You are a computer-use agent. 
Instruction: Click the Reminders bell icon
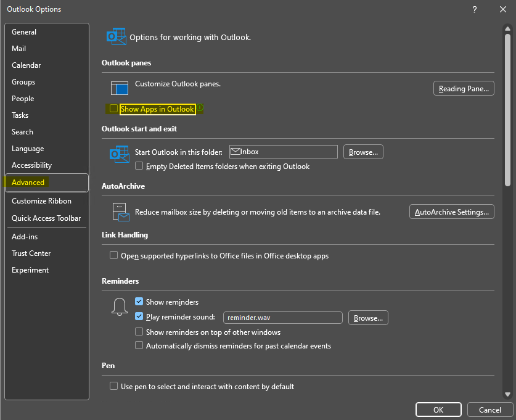tap(120, 307)
